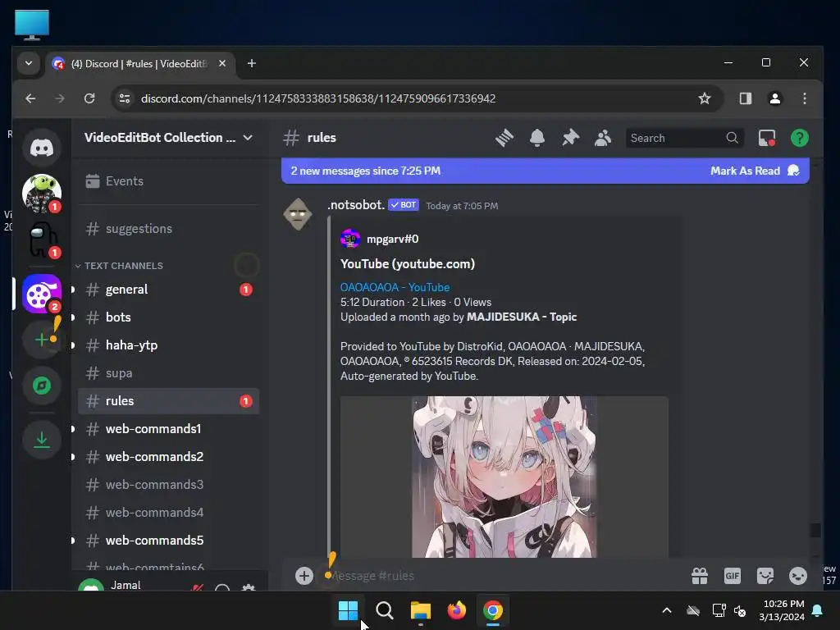Open the anime girl embed thumbnail
This screenshot has width=840, height=630.
504,477
